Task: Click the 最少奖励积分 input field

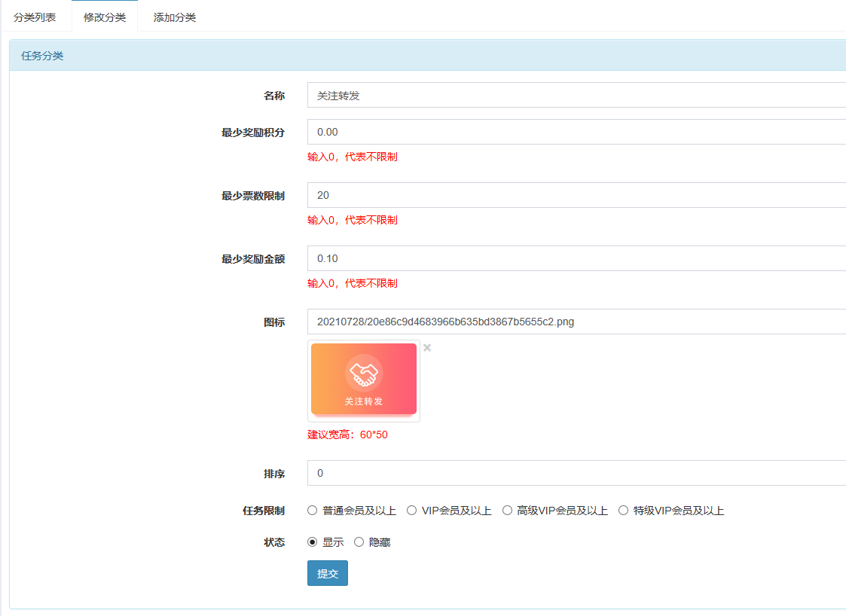Action: (x=576, y=132)
